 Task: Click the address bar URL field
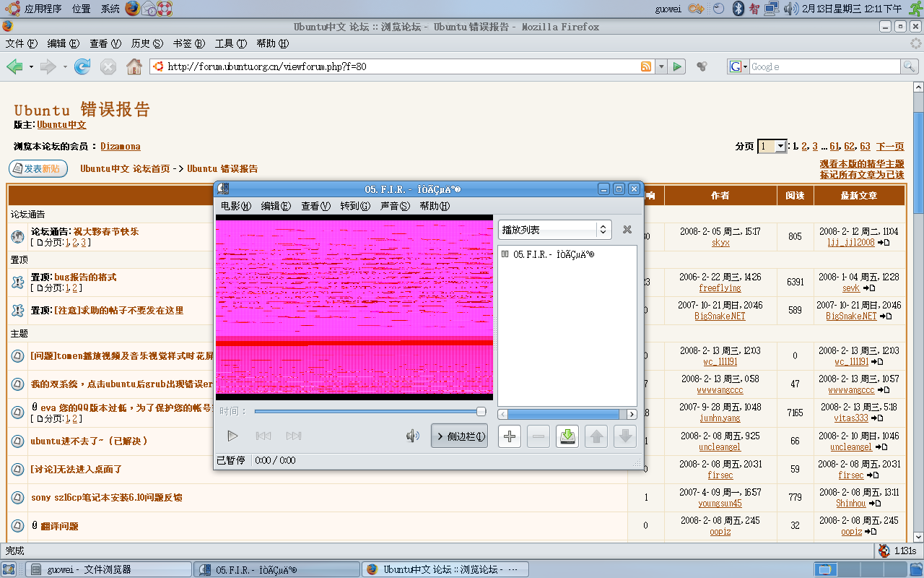point(402,66)
